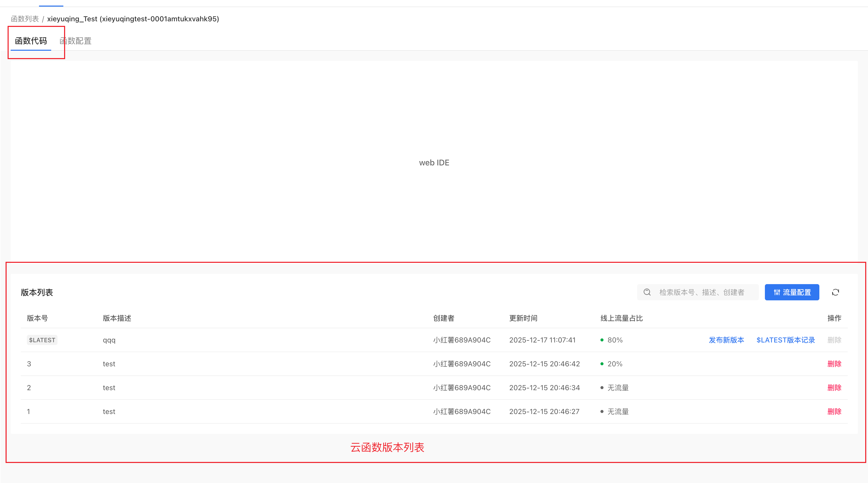Click the search magnifier icon
This screenshot has height=483, width=868.
647,292
